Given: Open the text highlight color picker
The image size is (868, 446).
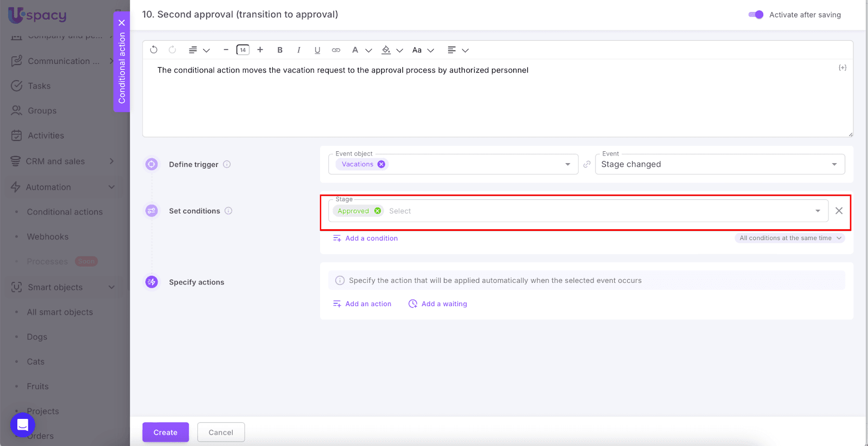Looking at the screenshot, I should coord(386,50).
